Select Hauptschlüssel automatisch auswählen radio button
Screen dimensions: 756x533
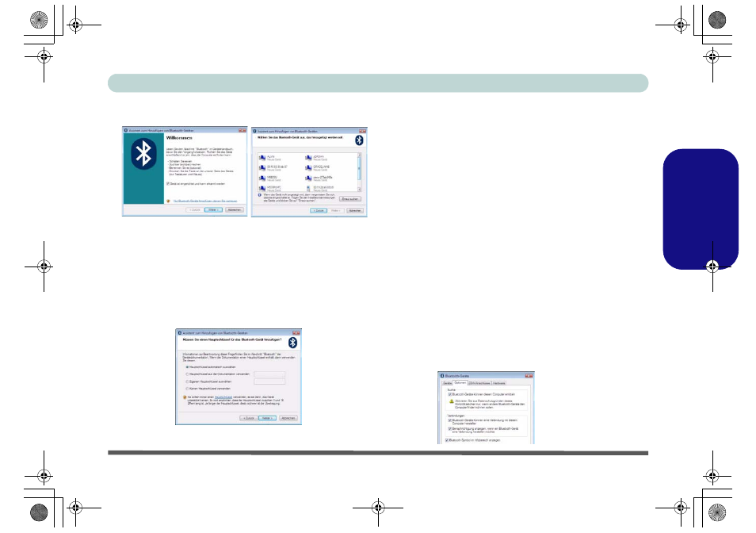(x=187, y=367)
